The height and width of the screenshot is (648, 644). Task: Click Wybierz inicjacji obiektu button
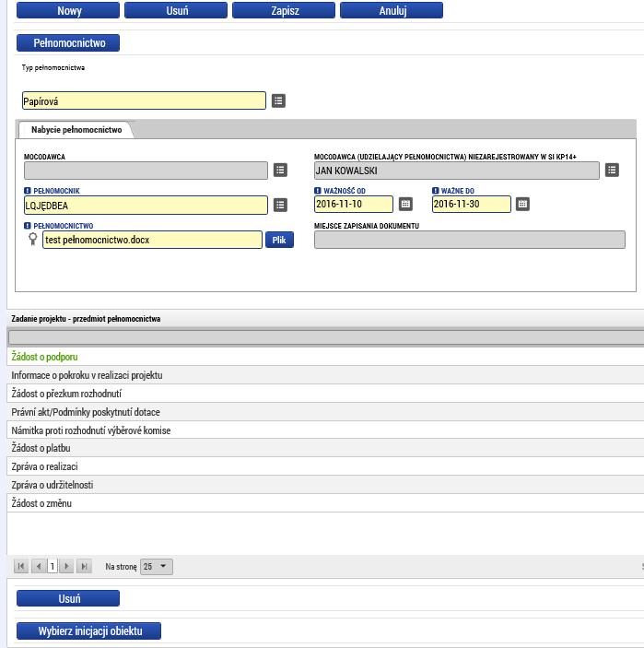(x=88, y=631)
